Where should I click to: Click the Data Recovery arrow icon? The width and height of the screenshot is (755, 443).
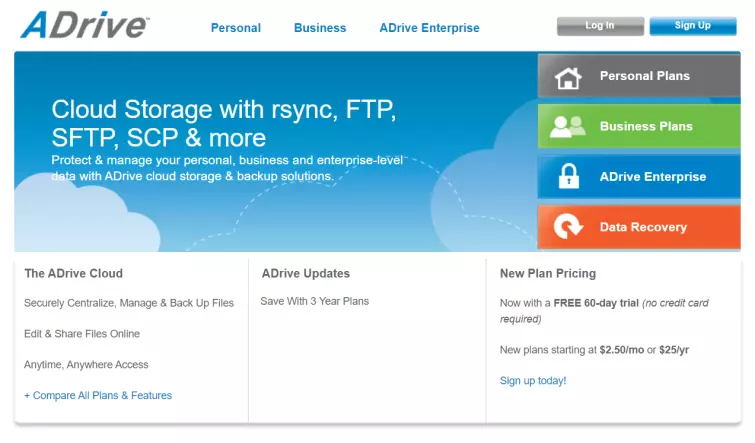click(568, 227)
